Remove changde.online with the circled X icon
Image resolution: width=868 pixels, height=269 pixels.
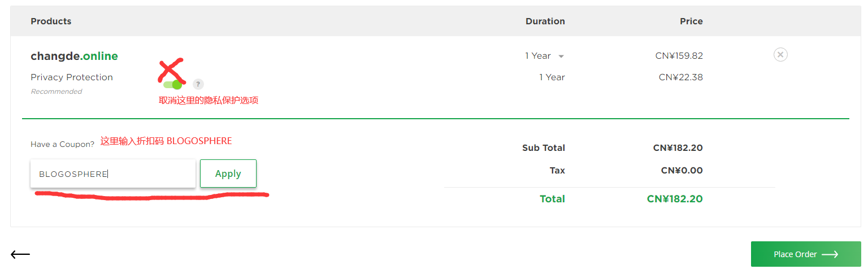pos(780,55)
